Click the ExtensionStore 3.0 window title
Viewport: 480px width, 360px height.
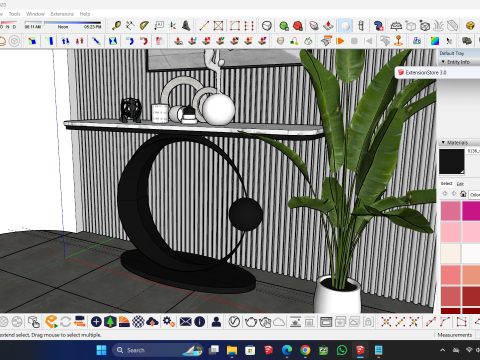(426, 72)
